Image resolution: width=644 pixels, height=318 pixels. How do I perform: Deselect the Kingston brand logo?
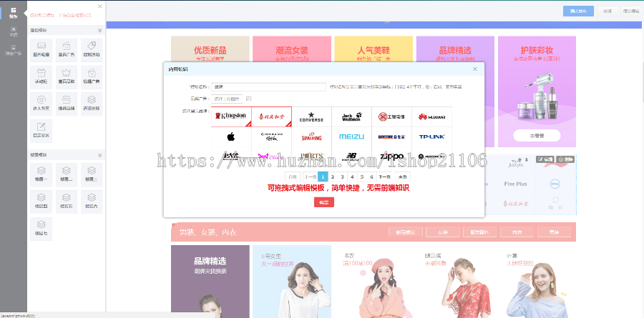(x=231, y=116)
